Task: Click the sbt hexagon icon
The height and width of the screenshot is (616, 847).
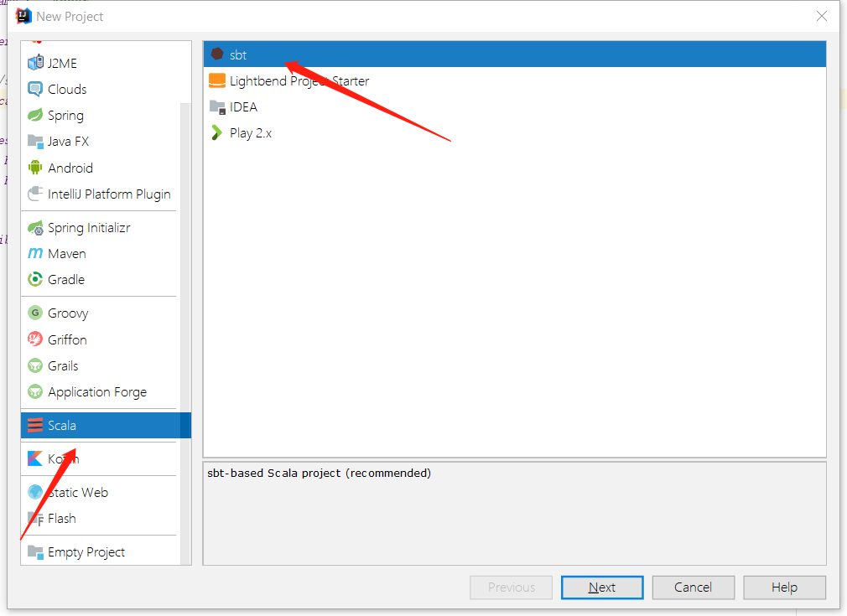Action: click(217, 54)
